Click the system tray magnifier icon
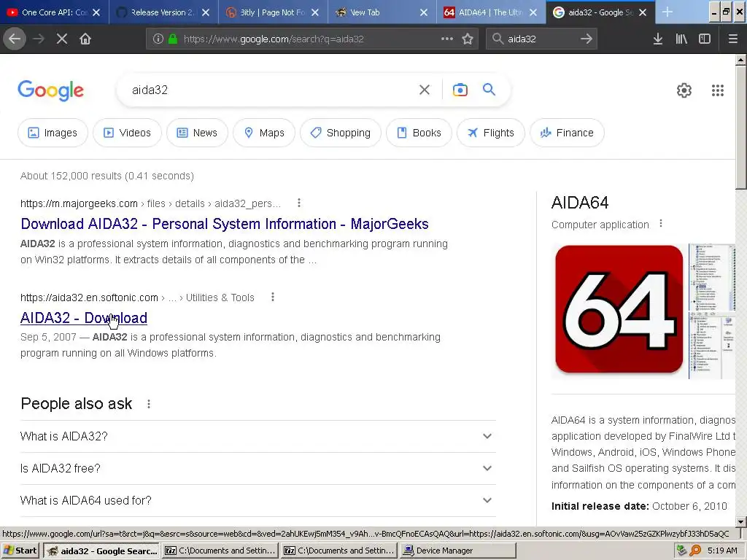The image size is (747, 560). [695, 551]
